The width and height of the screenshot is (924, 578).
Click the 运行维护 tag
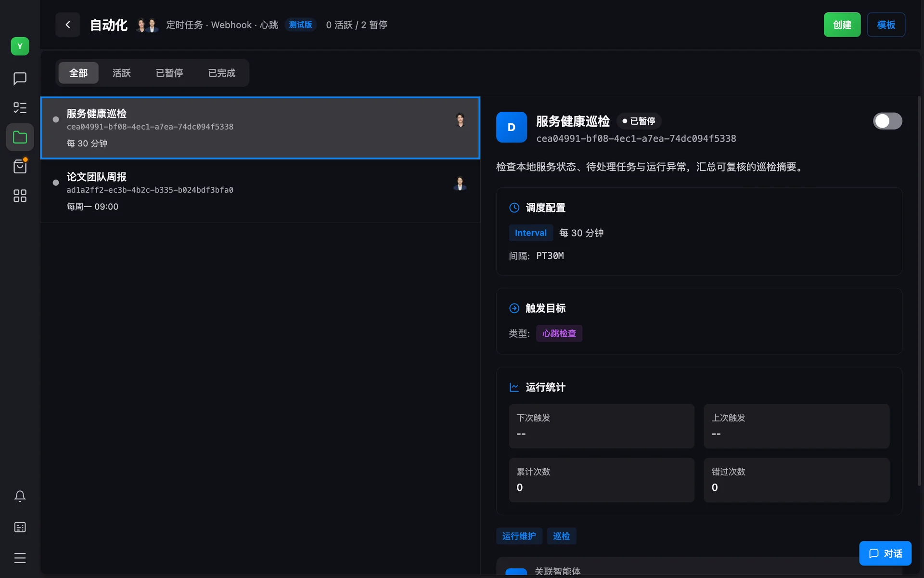click(519, 536)
